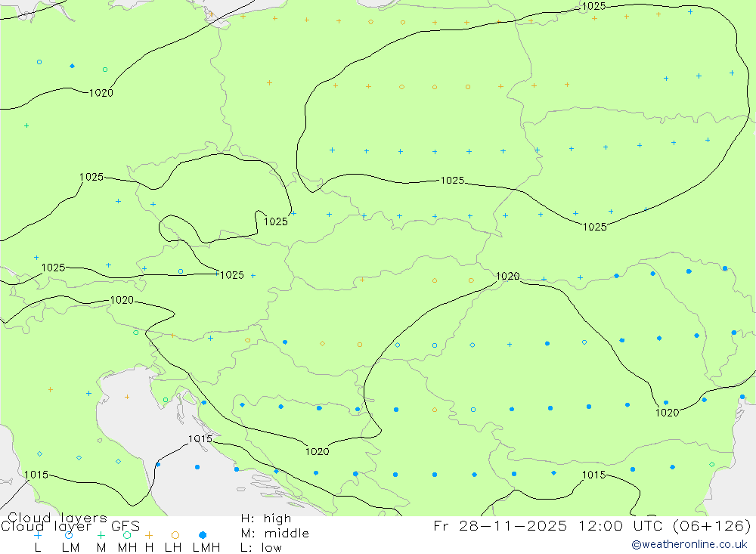Click the 'GFS' model label

[x=125, y=525]
